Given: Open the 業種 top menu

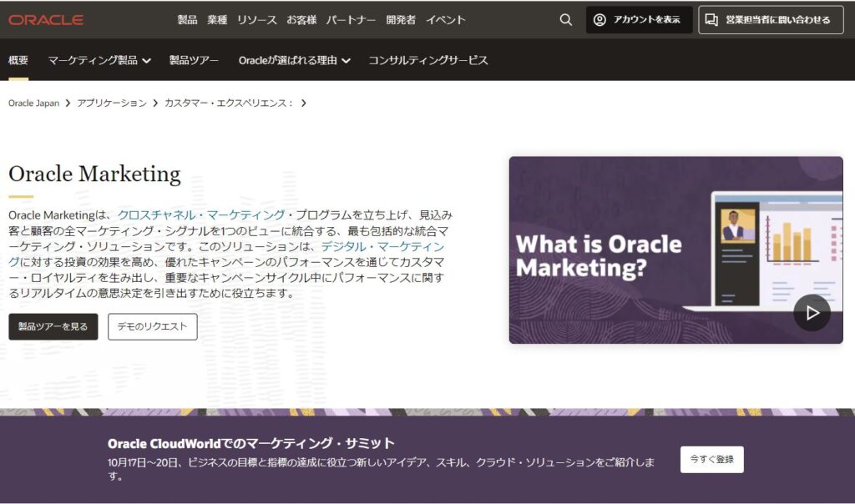Looking at the screenshot, I should coord(217,20).
